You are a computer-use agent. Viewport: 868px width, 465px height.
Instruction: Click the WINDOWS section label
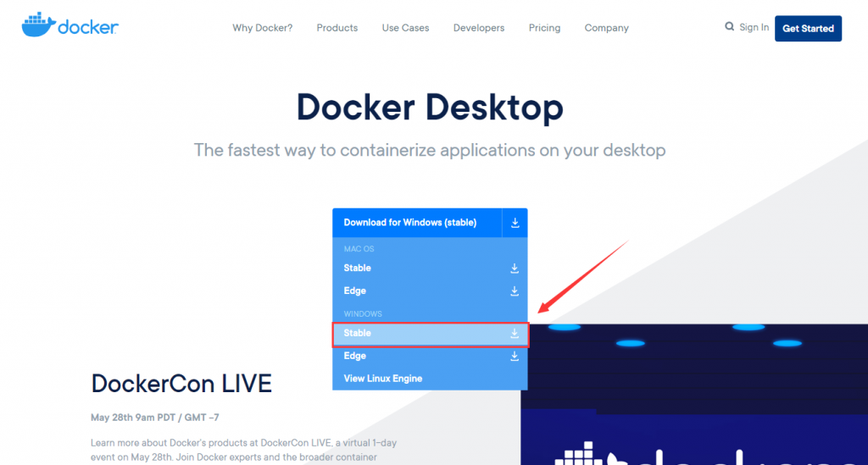[x=363, y=313]
